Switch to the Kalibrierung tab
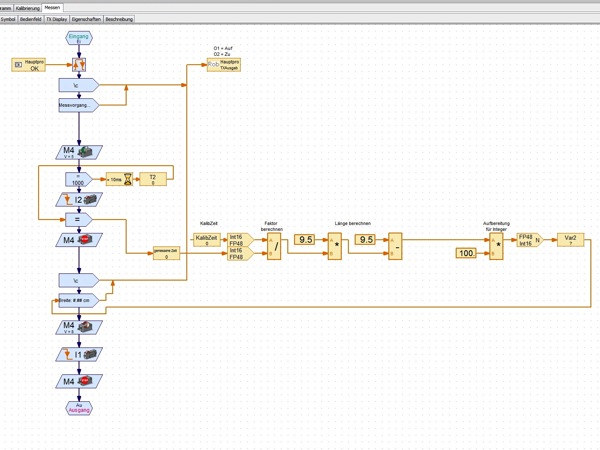This screenshot has width=600, height=450. (x=28, y=7)
